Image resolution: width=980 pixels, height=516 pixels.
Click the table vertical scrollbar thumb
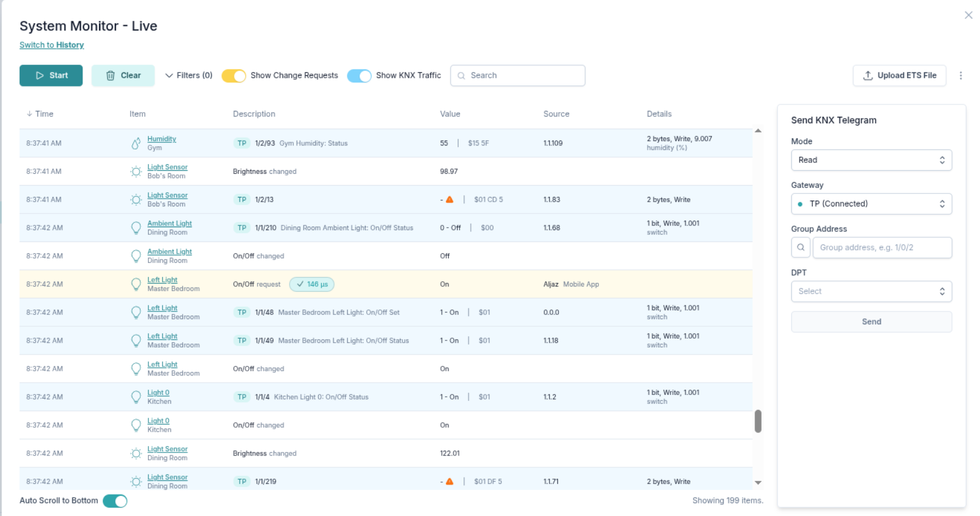click(x=758, y=421)
